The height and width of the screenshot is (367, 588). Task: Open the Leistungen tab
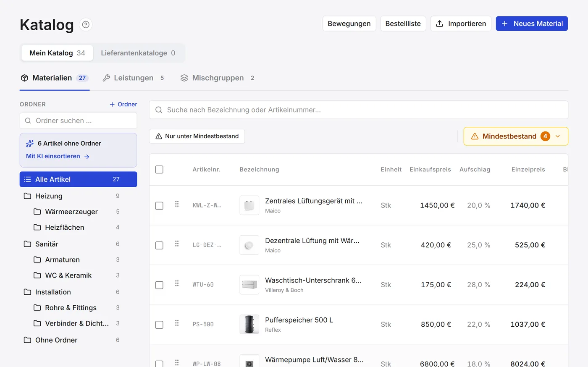tap(134, 78)
